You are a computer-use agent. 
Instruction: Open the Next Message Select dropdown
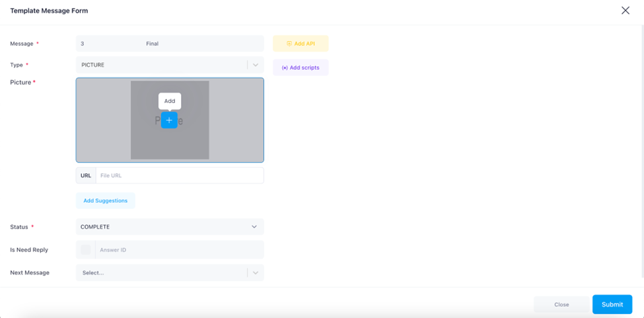[161, 272]
